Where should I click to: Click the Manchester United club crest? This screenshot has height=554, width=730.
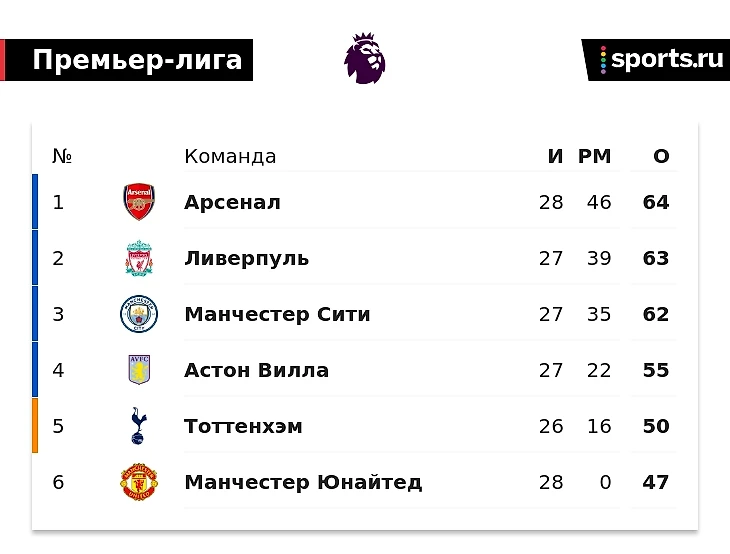click(139, 482)
